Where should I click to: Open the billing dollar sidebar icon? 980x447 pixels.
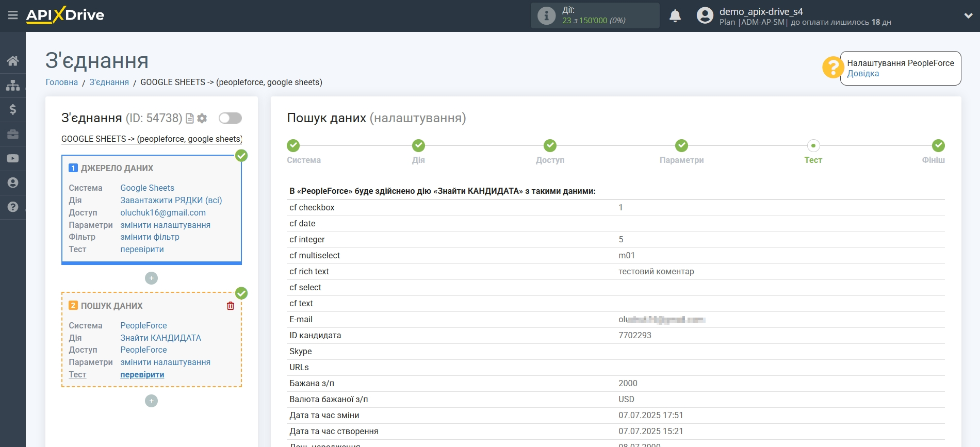click(13, 109)
